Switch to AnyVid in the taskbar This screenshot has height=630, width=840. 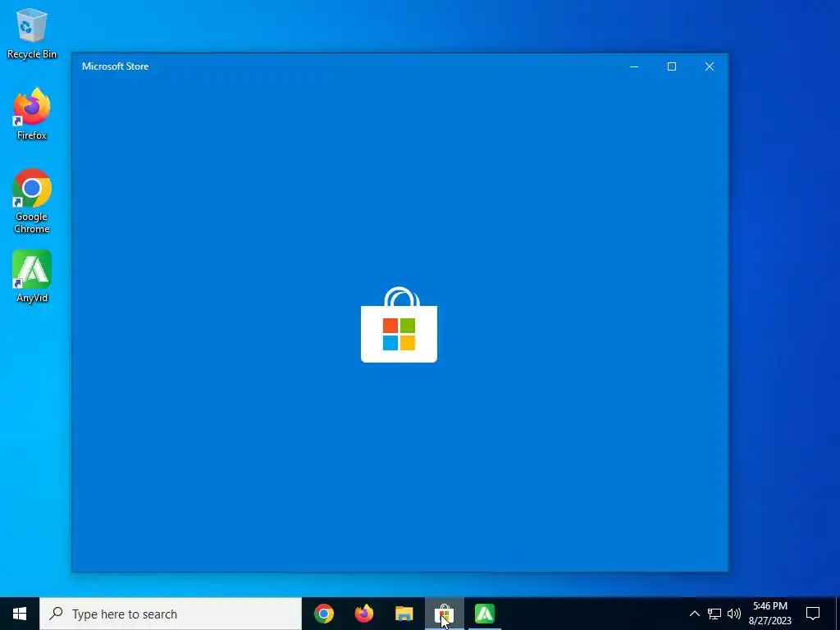485,614
